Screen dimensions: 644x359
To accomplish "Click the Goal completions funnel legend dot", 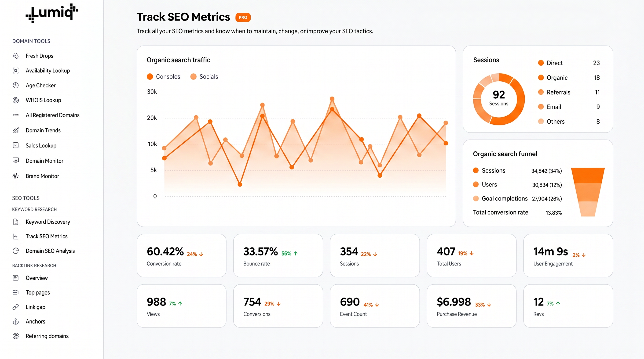I will pyautogui.click(x=476, y=198).
